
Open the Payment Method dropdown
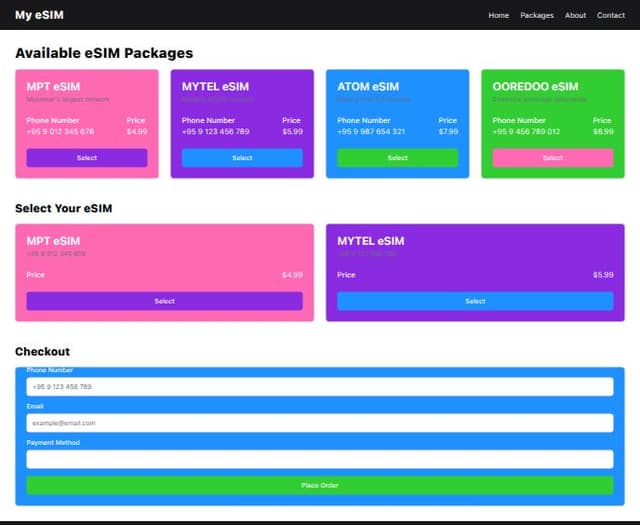[x=320, y=459]
